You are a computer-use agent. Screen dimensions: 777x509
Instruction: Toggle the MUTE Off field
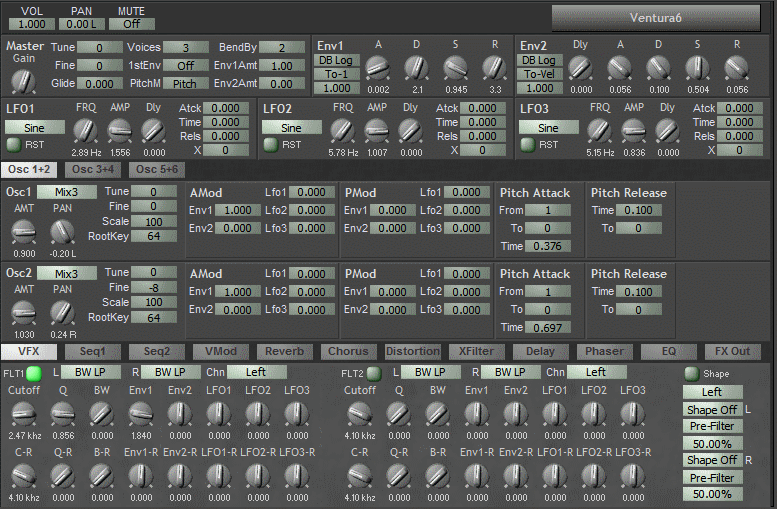(x=132, y=24)
